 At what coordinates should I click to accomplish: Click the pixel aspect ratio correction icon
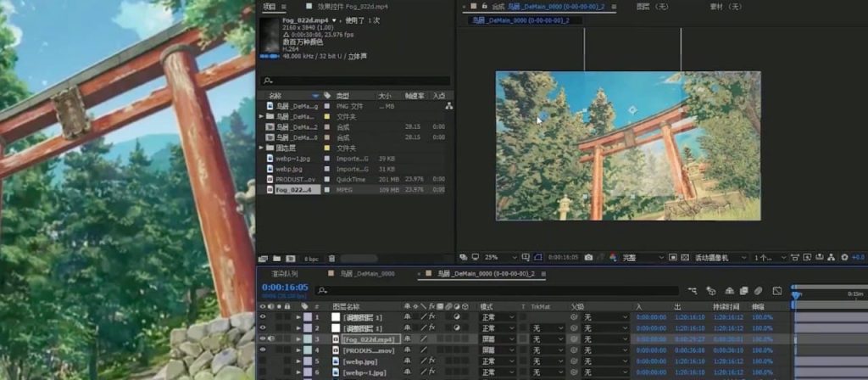tap(795, 258)
